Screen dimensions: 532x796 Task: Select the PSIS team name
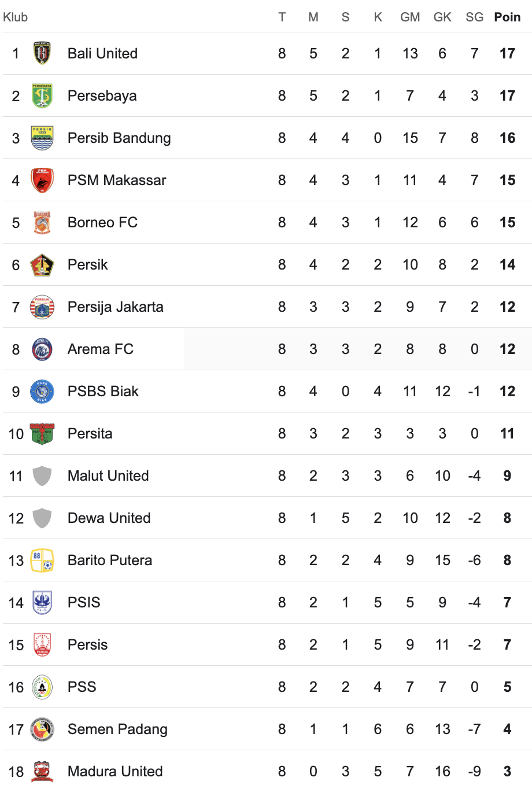[84, 602]
